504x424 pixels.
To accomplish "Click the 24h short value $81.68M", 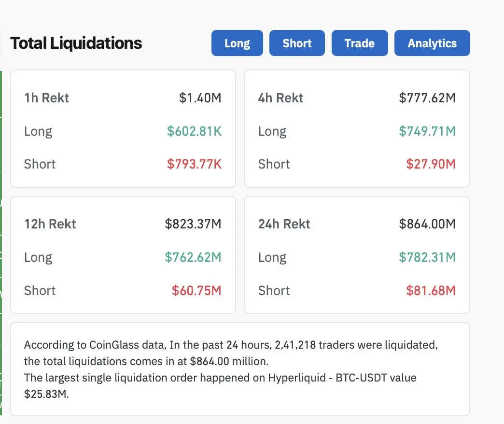I will [431, 290].
